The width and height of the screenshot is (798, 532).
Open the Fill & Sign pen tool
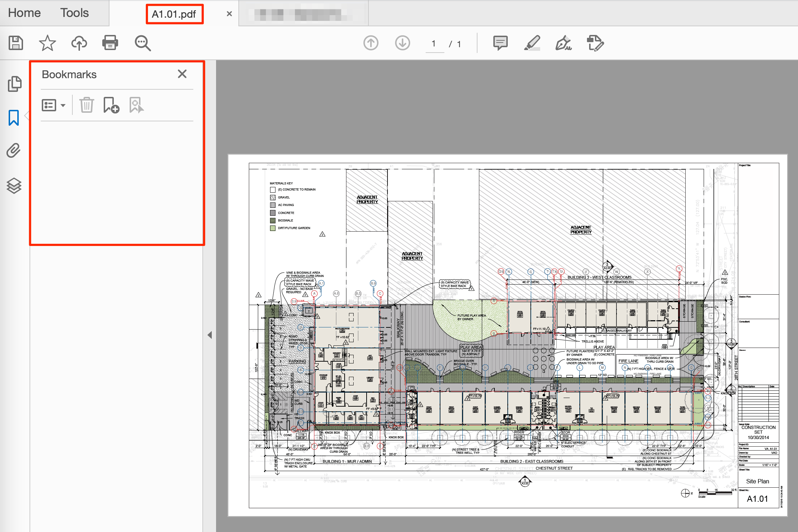[563, 43]
